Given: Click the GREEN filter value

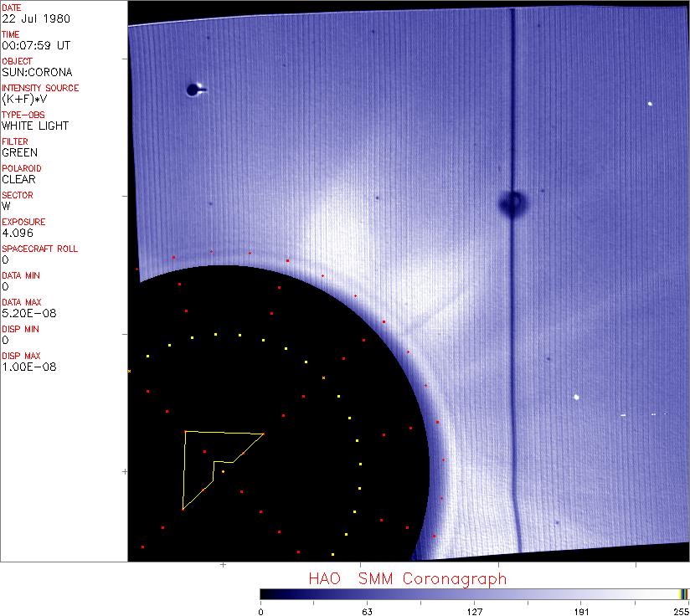Looking at the screenshot, I should (x=19, y=152).
